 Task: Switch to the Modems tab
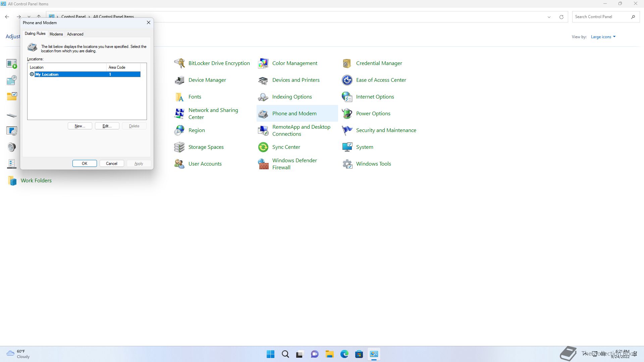56,34
